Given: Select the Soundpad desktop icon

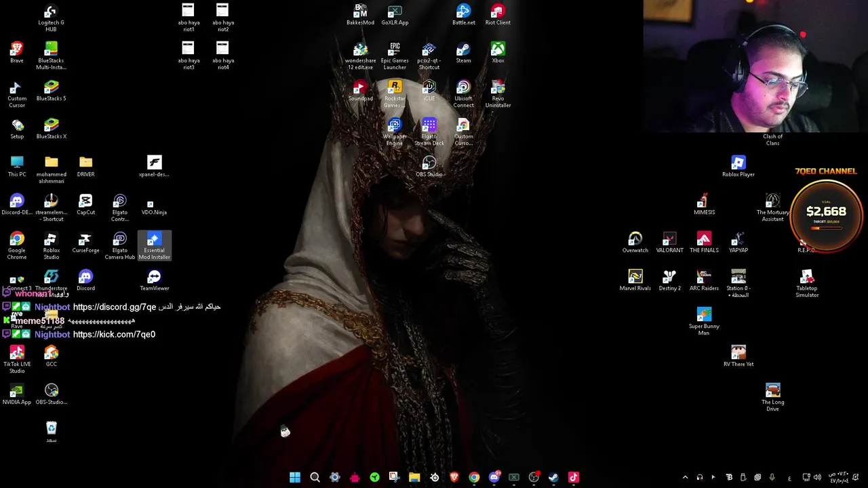Looking at the screenshot, I should tap(360, 91).
